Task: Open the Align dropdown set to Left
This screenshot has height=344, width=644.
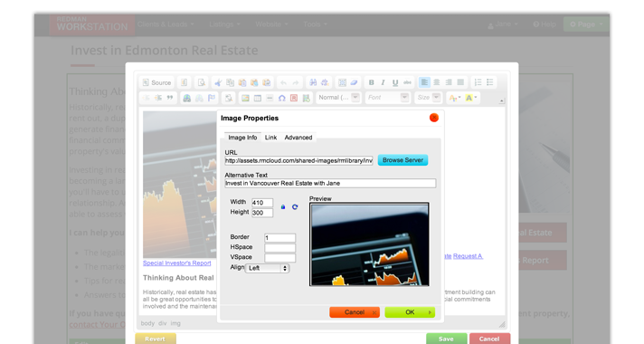Action: pyautogui.click(x=268, y=268)
